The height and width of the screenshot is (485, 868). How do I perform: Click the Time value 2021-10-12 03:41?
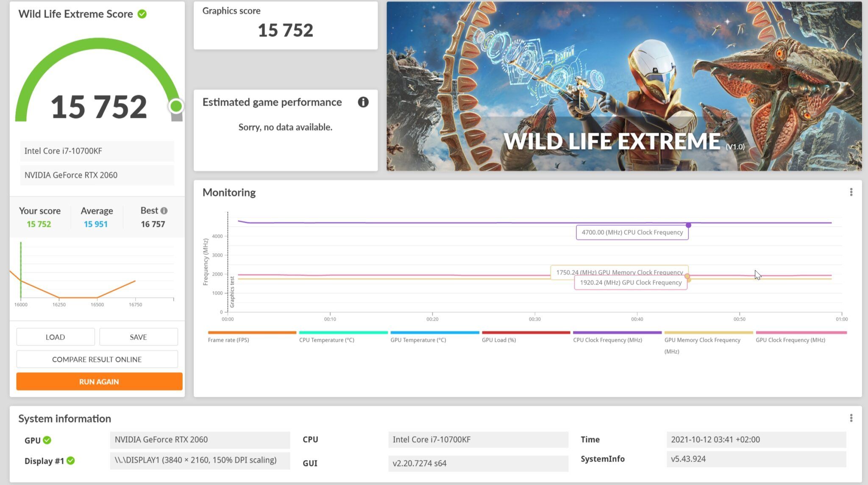[756, 440]
